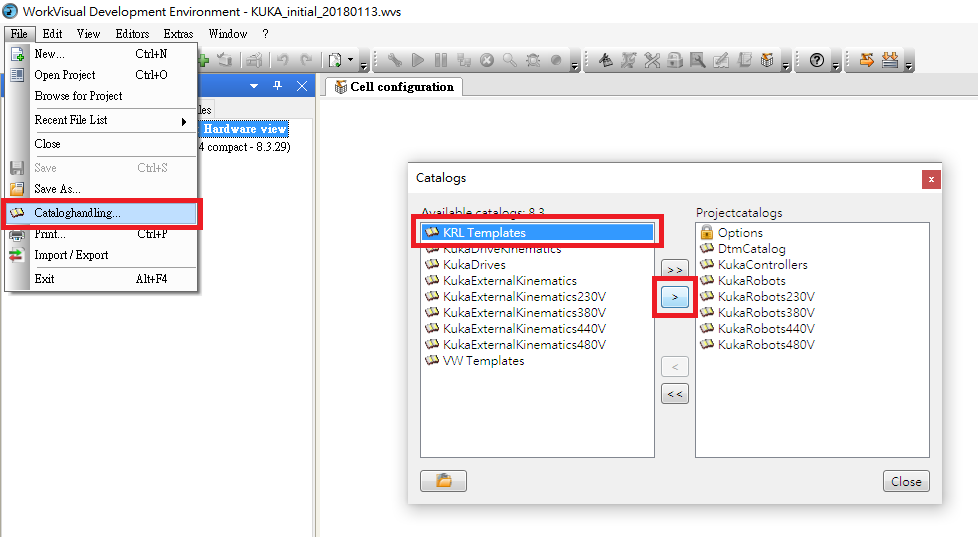Viewport: 978px width, 537px height.
Task: Click the circled X stop icon
Action: (487, 60)
